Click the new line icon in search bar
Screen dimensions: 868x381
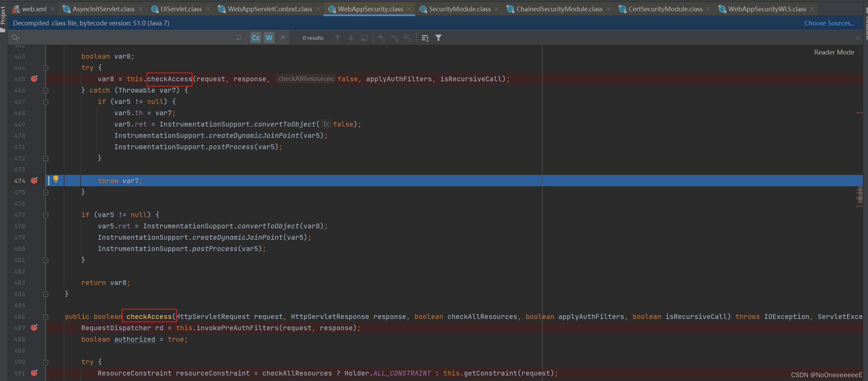(x=239, y=38)
